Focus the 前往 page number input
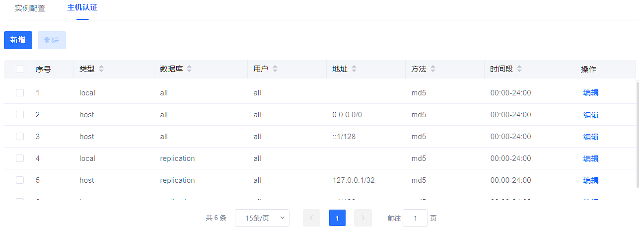The width and height of the screenshot is (644, 231). (415, 218)
